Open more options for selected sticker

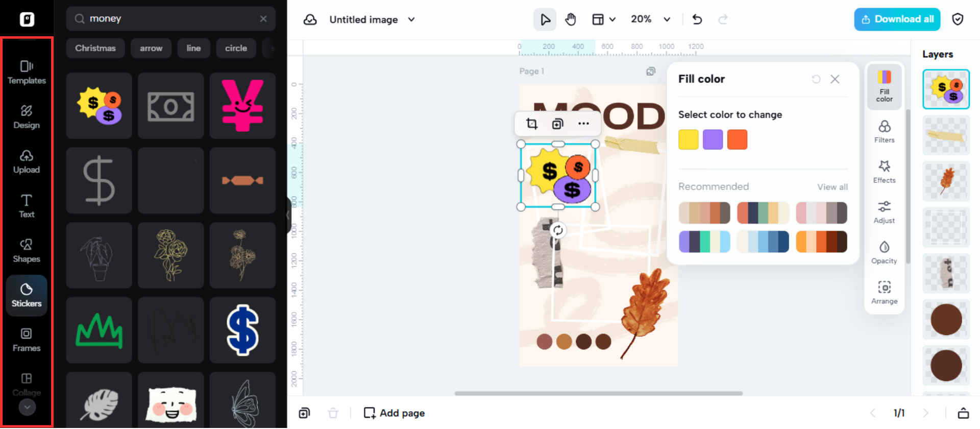pyautogui.click(x=583, y=124)
